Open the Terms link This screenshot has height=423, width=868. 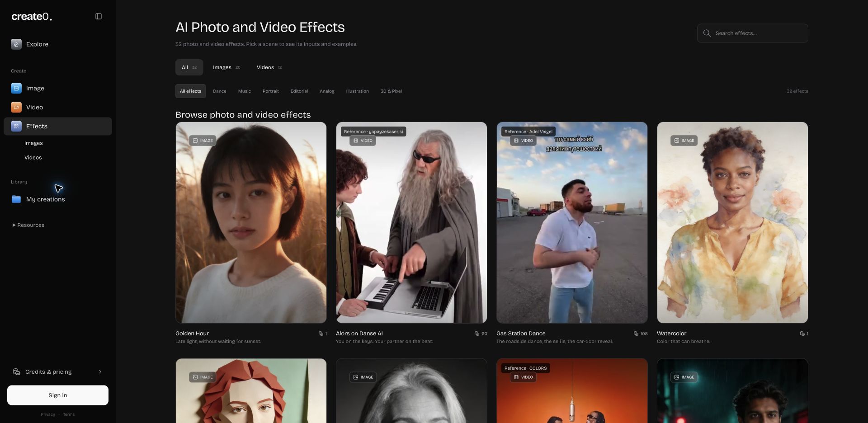(69, 414)
